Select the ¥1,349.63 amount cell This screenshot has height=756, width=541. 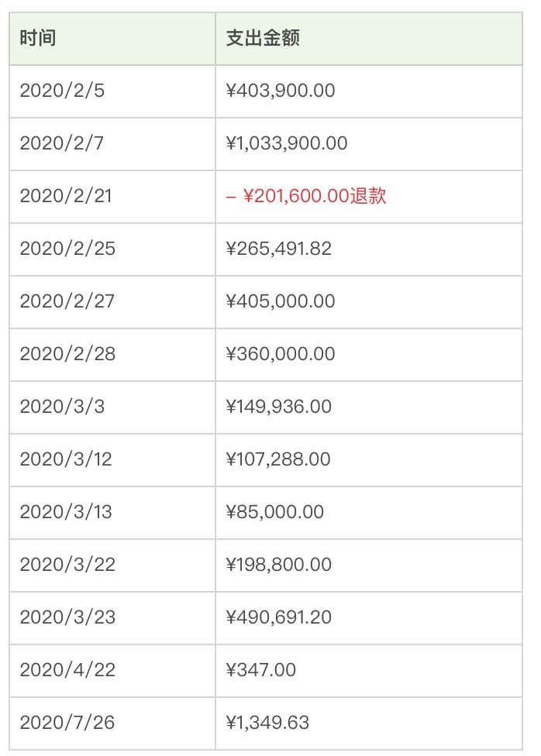tap(267, 723)
